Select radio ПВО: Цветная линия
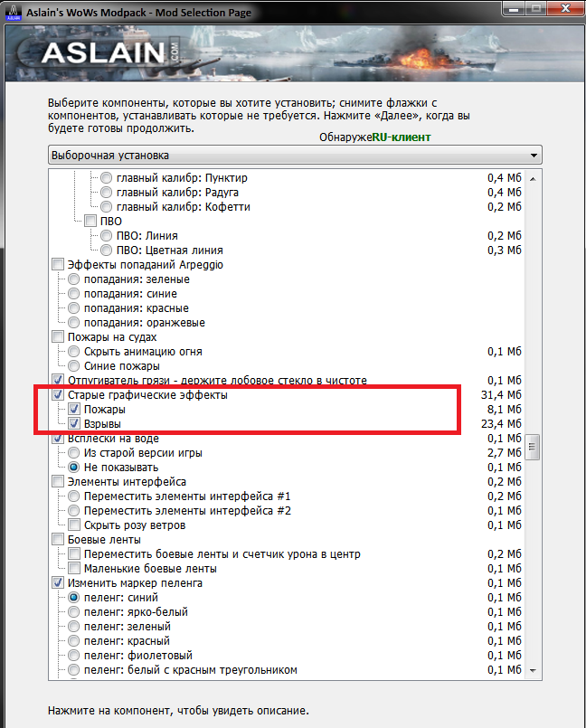Viewport: 586px width, 728px height. click(107, 251)
